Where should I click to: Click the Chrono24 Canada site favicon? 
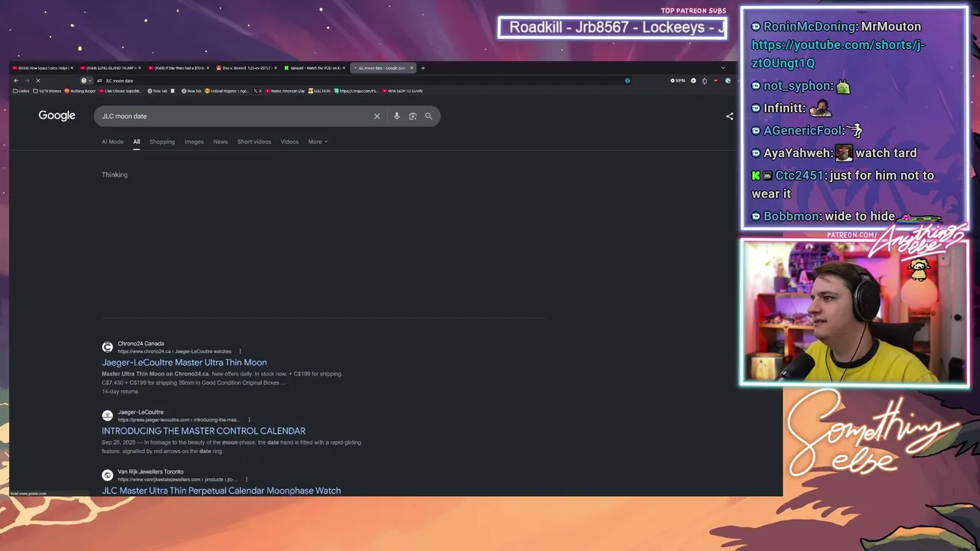(x=107, y=347)
